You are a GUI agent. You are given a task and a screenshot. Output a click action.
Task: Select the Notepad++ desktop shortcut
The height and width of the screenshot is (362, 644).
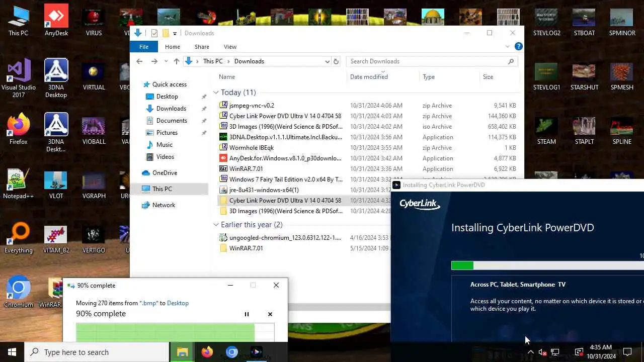[18, 184]
